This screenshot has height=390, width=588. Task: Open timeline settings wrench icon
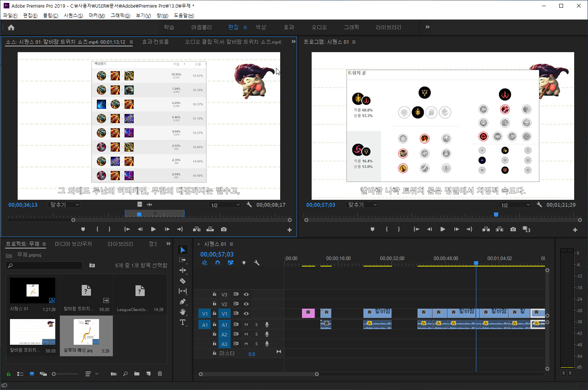coord(257,263)
